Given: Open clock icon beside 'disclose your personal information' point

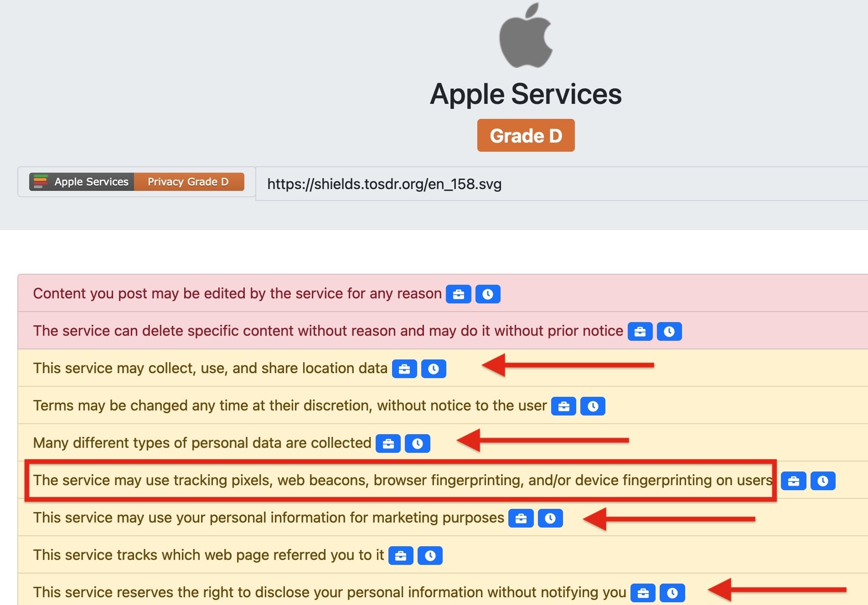Looking at the screenshot, I should [672, 593].
